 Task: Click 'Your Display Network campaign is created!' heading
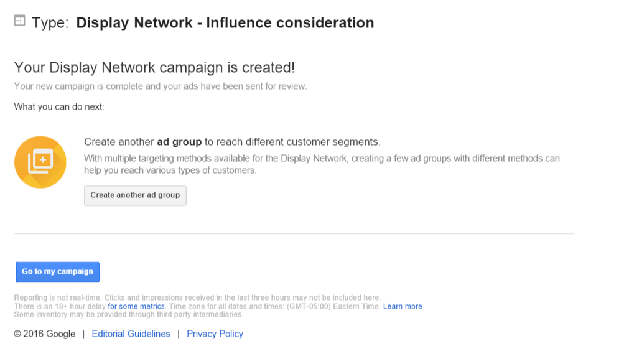pos(154,67)
